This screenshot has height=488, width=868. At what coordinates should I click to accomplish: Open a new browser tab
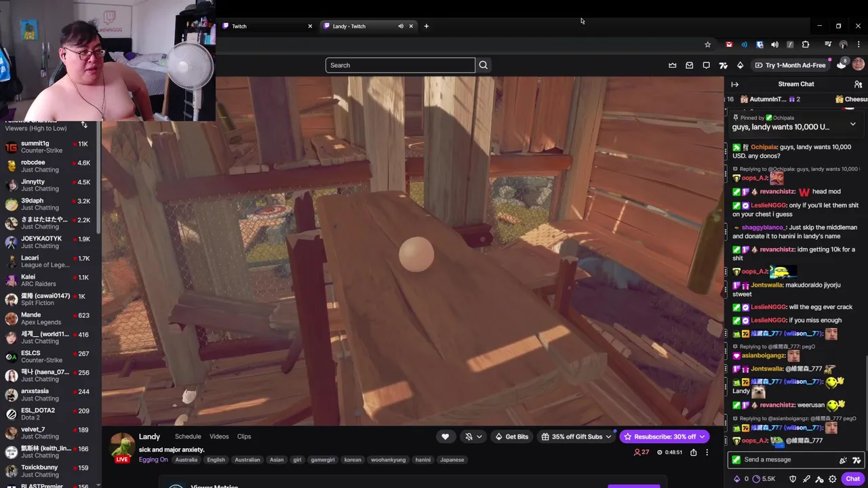click(427, 26)
